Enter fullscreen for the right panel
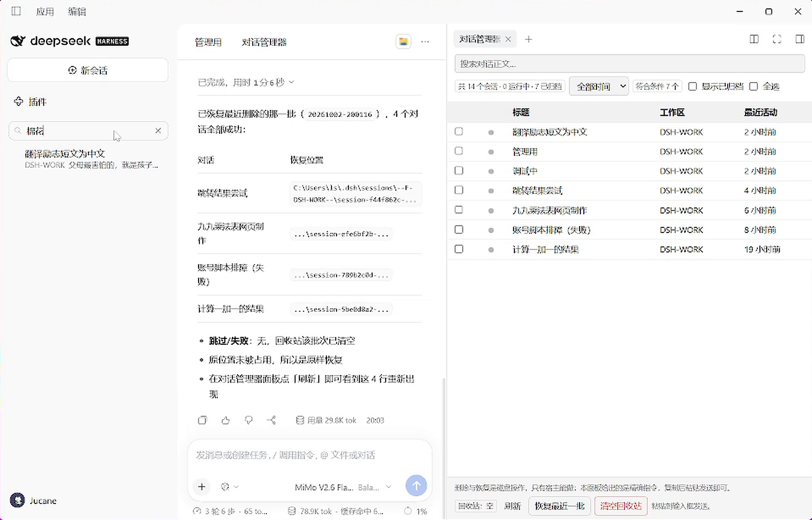The image size is (812, 520). tap(777, 39)
